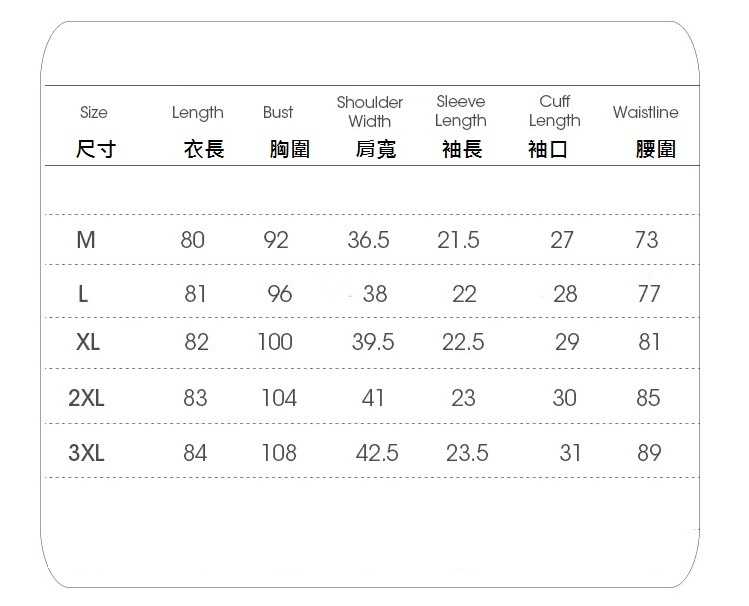This screenshot has height=606, width=749.
Task: Click the XL size row label
Action: (x=88, y=342)
